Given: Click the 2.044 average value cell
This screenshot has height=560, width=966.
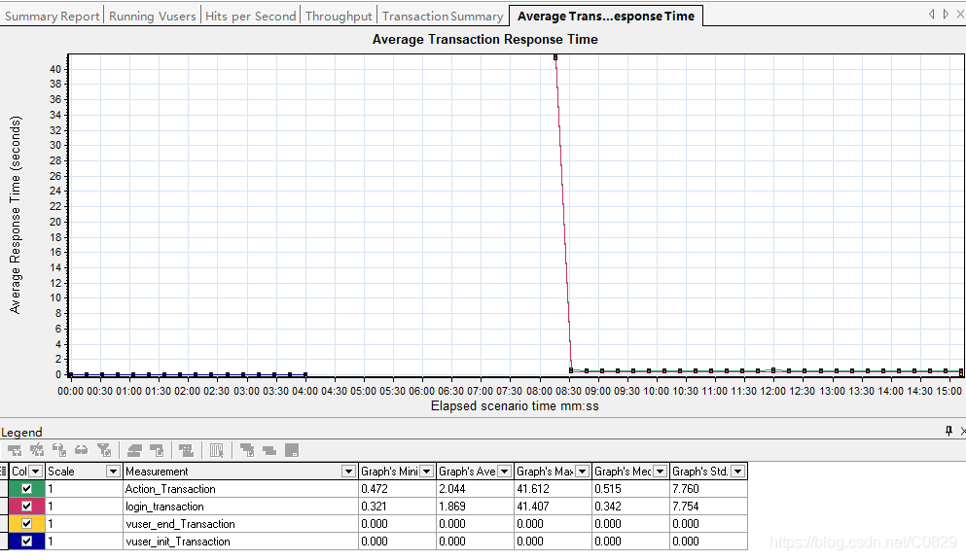Looking at the screenshot, I should click(x=475, y=489).
